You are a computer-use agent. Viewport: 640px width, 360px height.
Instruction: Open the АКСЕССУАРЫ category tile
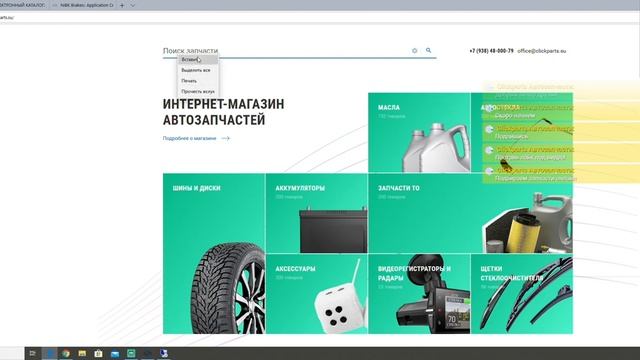[316, 294]
